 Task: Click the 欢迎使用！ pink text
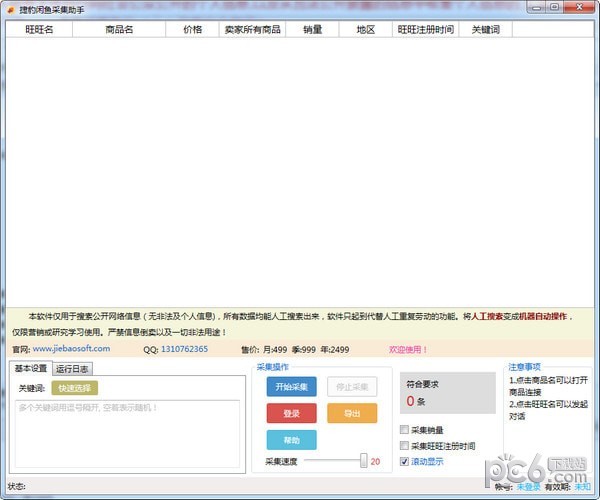[408, 349]
